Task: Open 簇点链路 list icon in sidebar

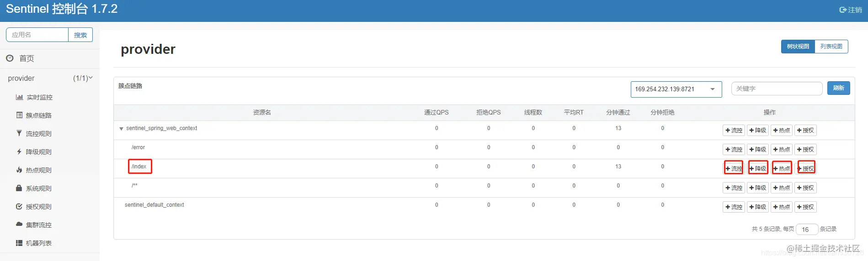Action: click(x=19, y=115)
